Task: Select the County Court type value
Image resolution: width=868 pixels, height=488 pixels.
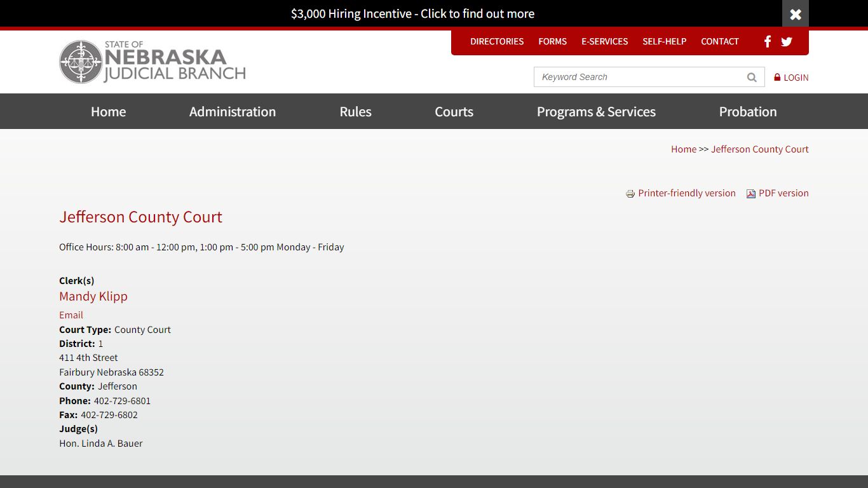Action: 142,330
